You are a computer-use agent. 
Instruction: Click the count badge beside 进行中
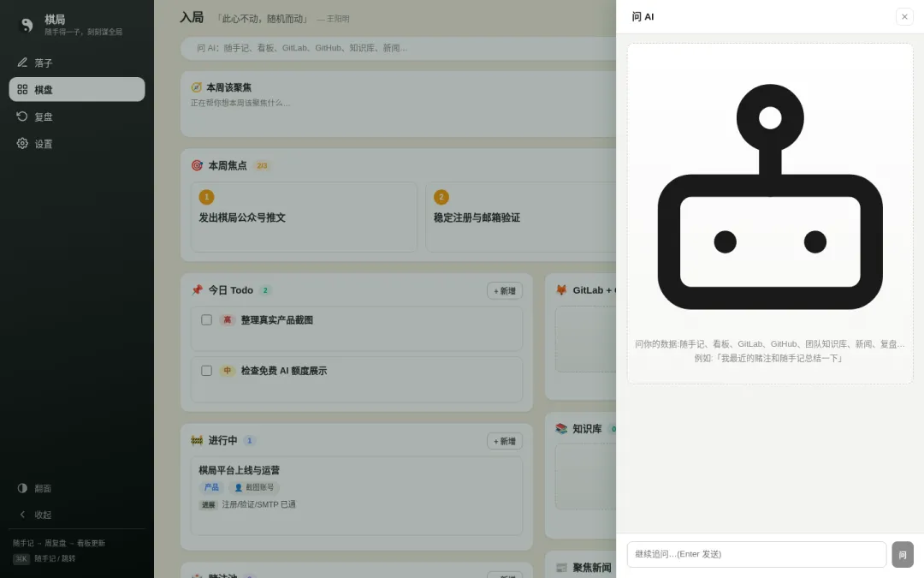tap(249, 441)
